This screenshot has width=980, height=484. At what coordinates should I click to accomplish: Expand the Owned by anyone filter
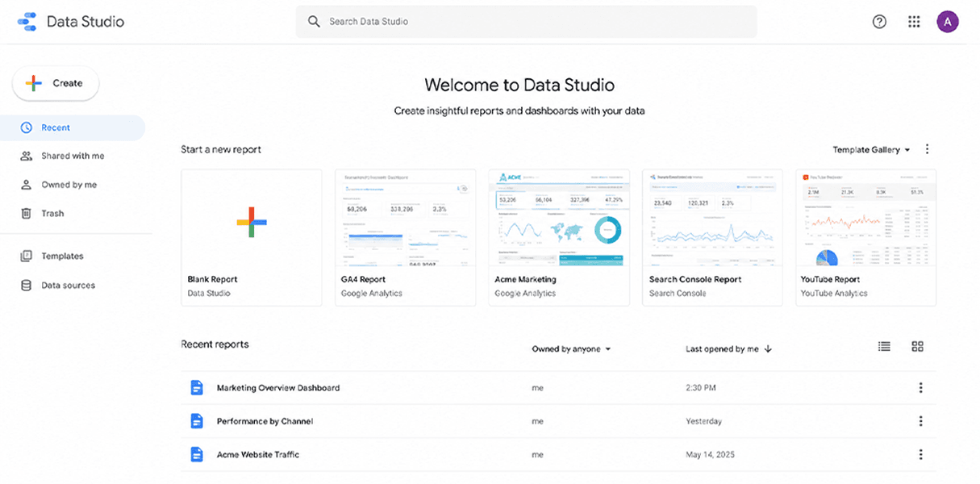pyautogui.click(x=571, y=349)
